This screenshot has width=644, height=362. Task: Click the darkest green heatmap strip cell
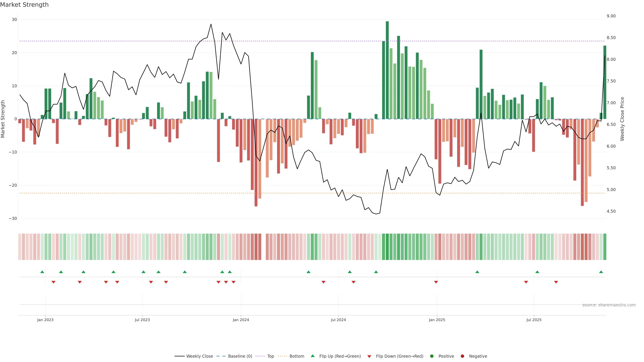click(387, 247)
